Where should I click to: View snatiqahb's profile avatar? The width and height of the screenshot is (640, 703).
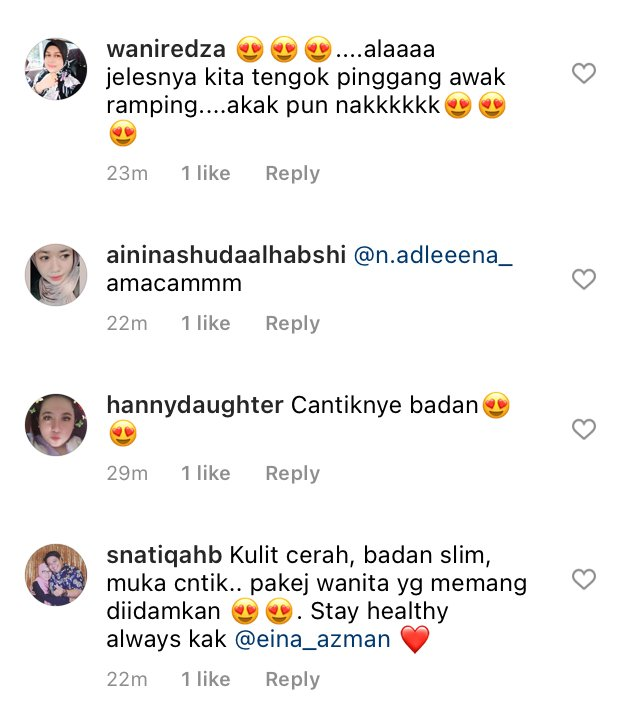tap(56, 575)
